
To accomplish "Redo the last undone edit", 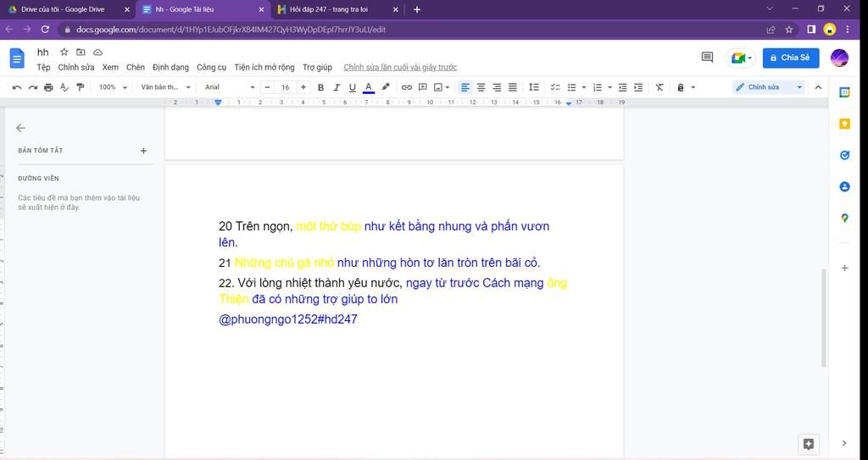I will click(33, 87).
